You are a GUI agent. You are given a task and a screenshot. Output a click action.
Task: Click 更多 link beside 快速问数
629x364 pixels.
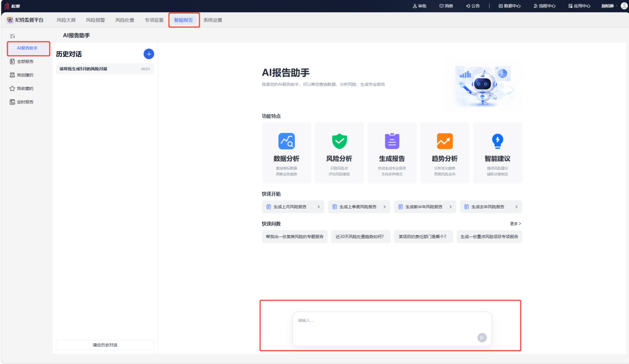[x=516, y=224]
